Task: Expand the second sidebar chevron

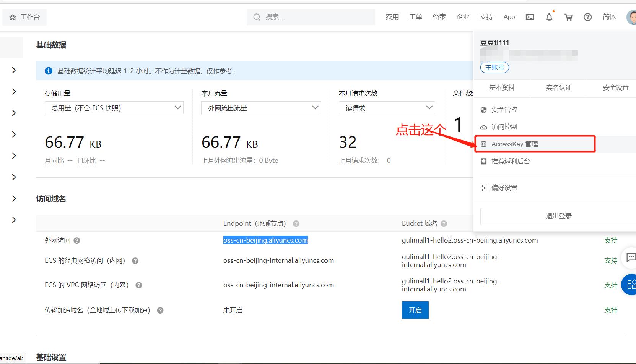Action: coord(14,91)
